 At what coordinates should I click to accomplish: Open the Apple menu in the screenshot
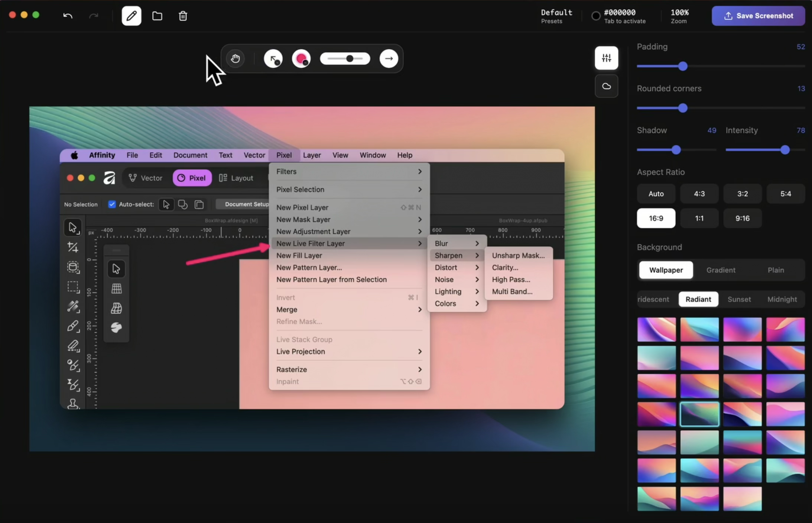coord(74,155)
